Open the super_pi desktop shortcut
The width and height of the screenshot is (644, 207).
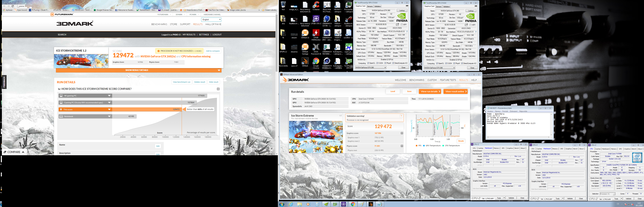[349, 49]
